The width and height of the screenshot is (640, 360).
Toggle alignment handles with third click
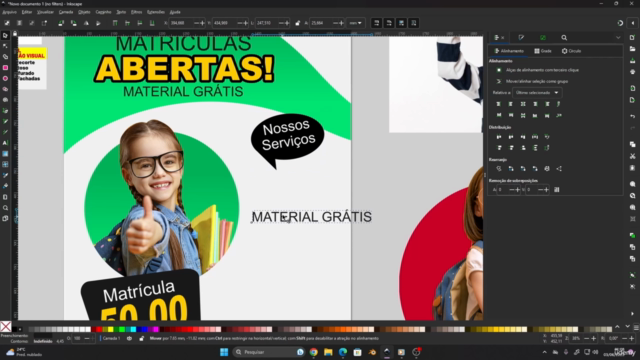coord(499,70)
